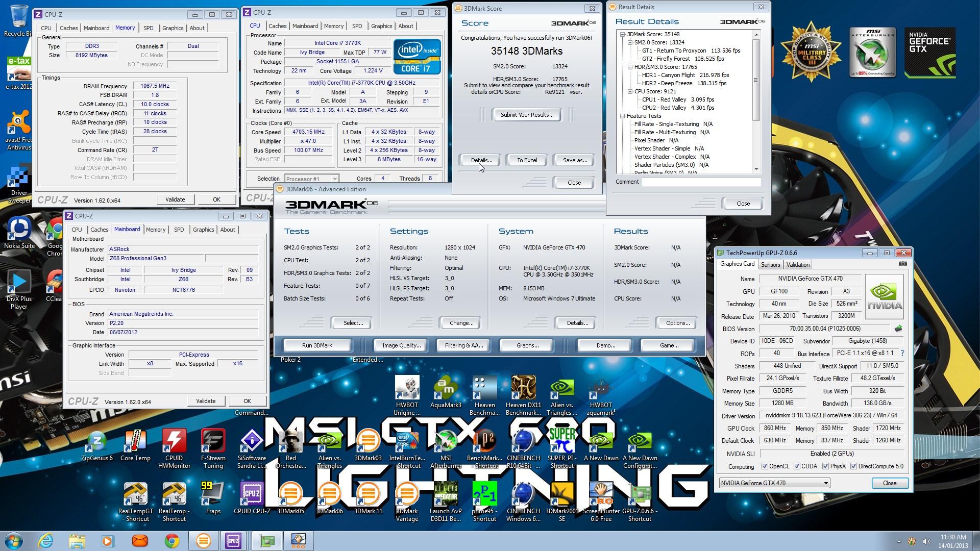This screenshot has height=551, width=980.
Task: Show hidden system tray icons
Action: pyautogui.click(x=899, y=541)
